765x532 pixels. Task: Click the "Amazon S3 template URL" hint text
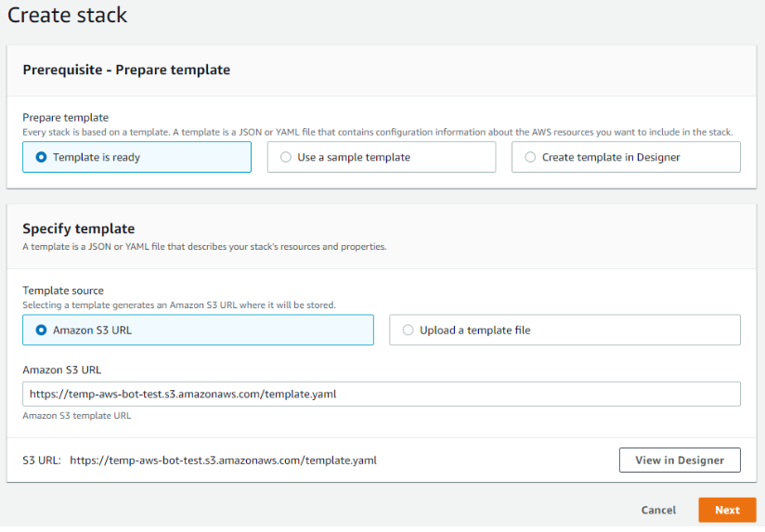(76, 416)
